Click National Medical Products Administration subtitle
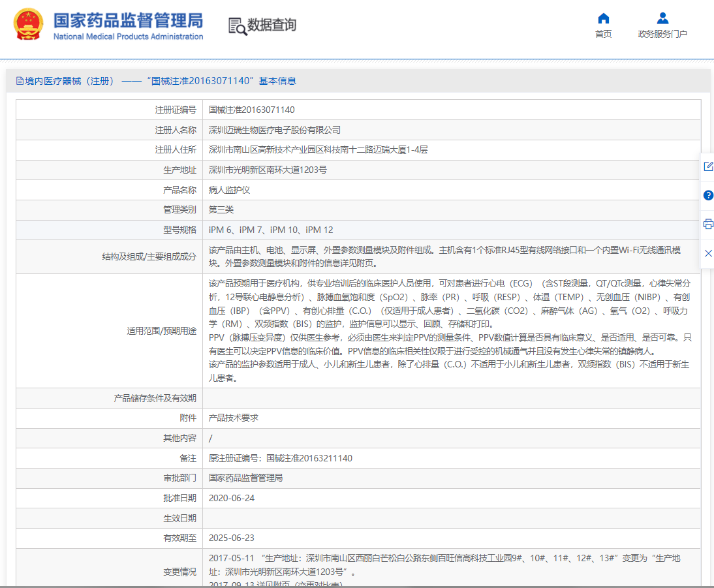Viewport: 714px width, 588px height. coord(129,37)
